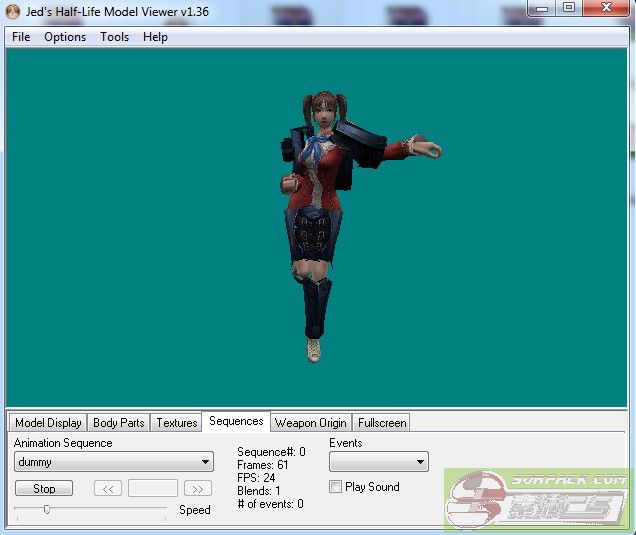This screenshot has width=636, height=535.
Task: Switch to the Model Display tab
Action: (48, 423)
